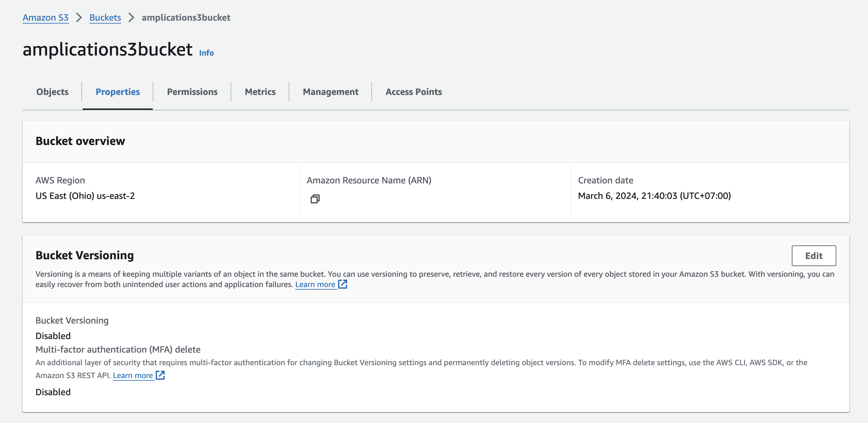Click the 'AWS Region' label
Screen dimensions: 868x423
click(x=60, y=180)
